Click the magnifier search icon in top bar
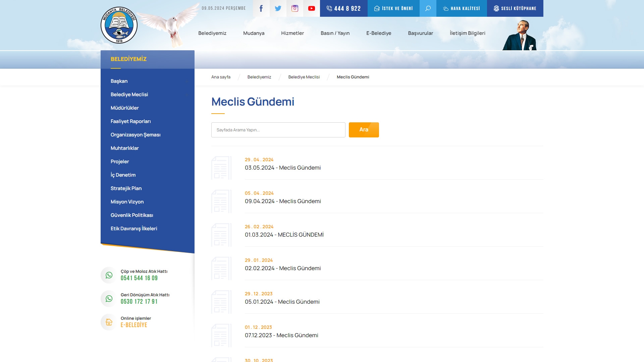 428,8
